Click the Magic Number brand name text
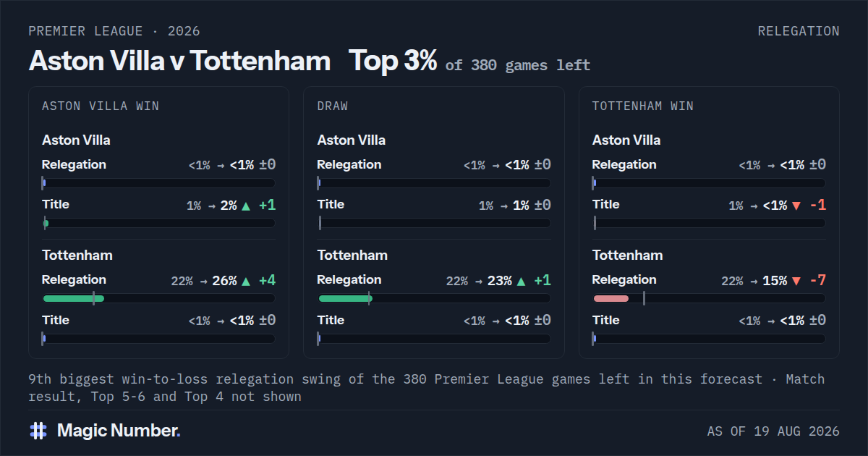This screenshot has height=456, width=868. 119,431
